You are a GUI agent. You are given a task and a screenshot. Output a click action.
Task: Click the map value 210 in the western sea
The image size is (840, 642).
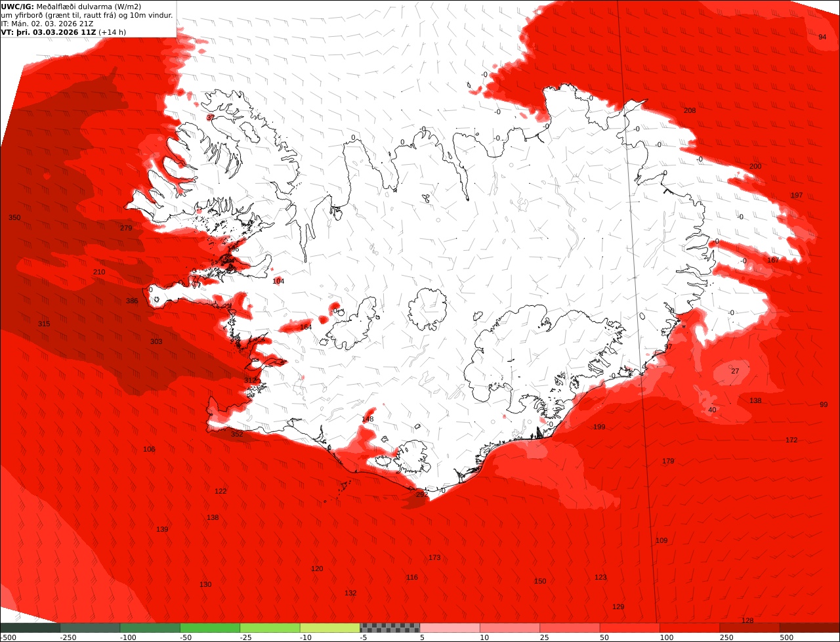pos(99,272)
